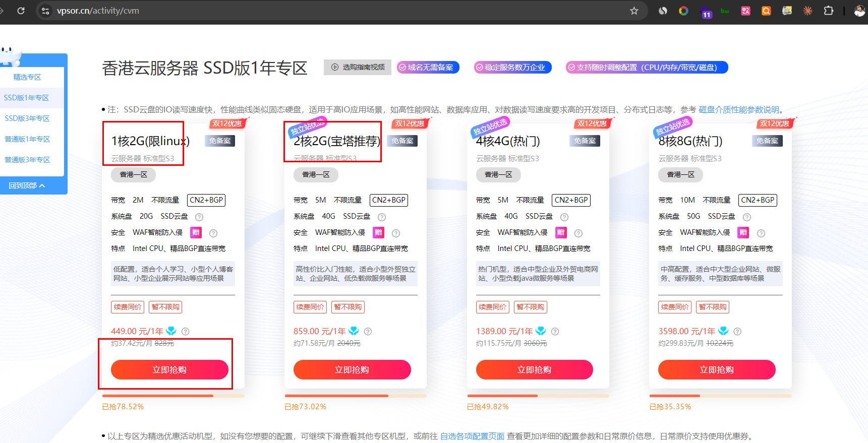Open the browser extensions puzzle icon
Screen dimensions: 868x443
pos(828,11)
